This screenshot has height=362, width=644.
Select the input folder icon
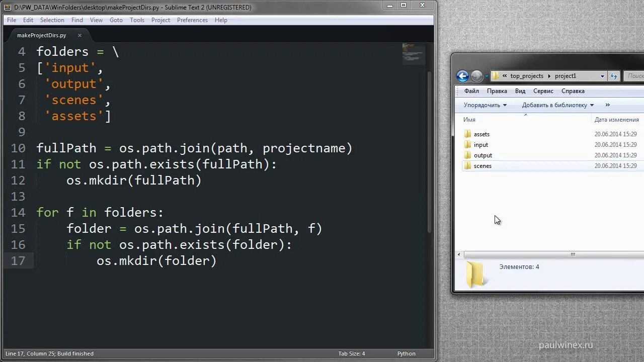(x=467, y=145)
